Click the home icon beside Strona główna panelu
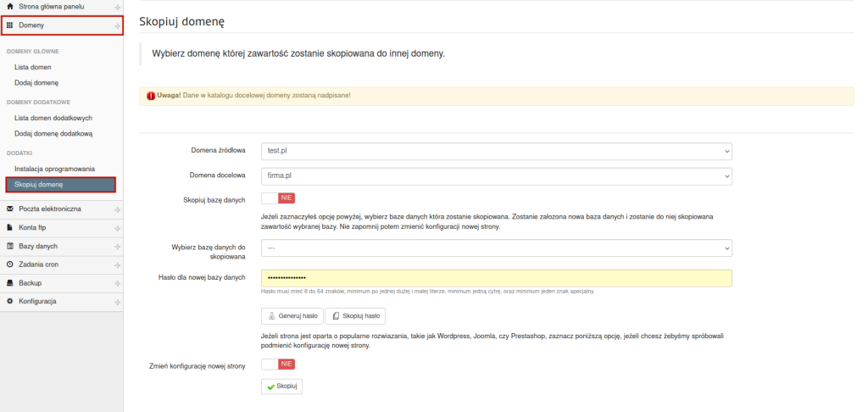Image resolution: width=868 pixels, height=412 pixels. click(10, 6)
